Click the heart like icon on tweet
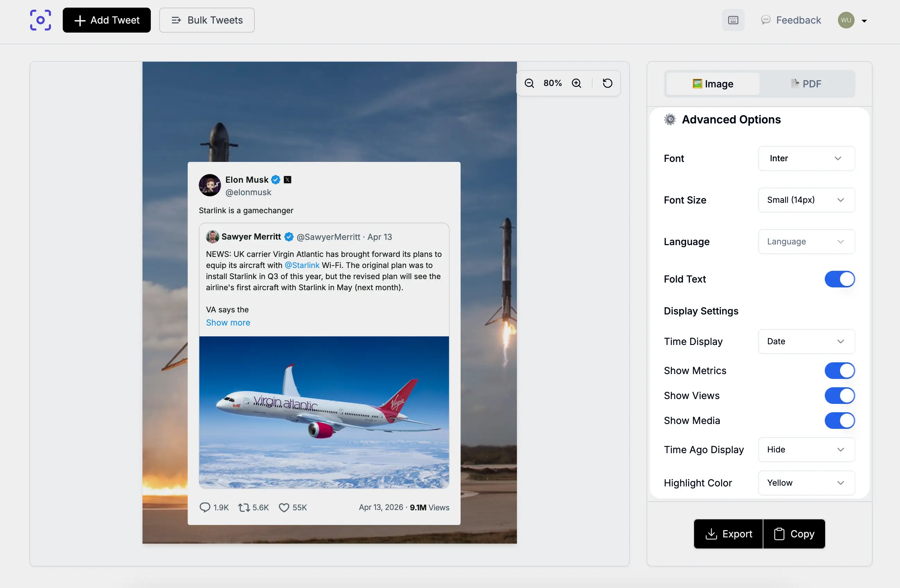The image size is (900, 588). pyautogui.click(x=284, y=507)
